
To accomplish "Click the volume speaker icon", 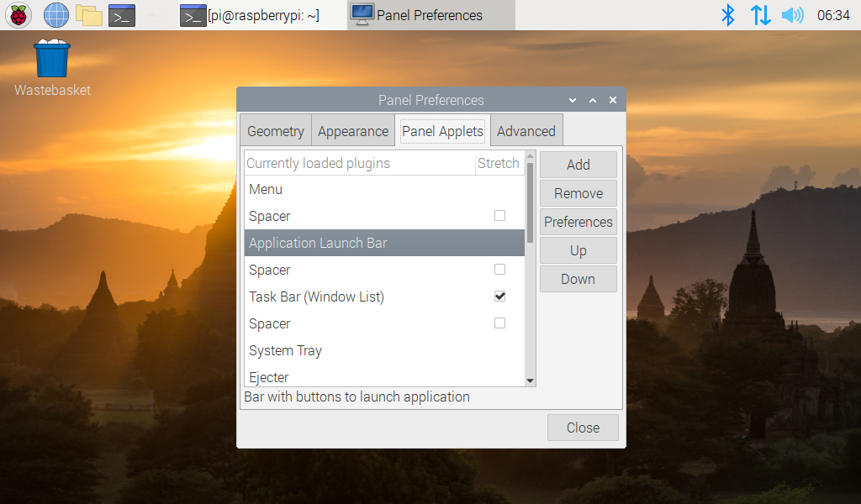I will 792,15.
